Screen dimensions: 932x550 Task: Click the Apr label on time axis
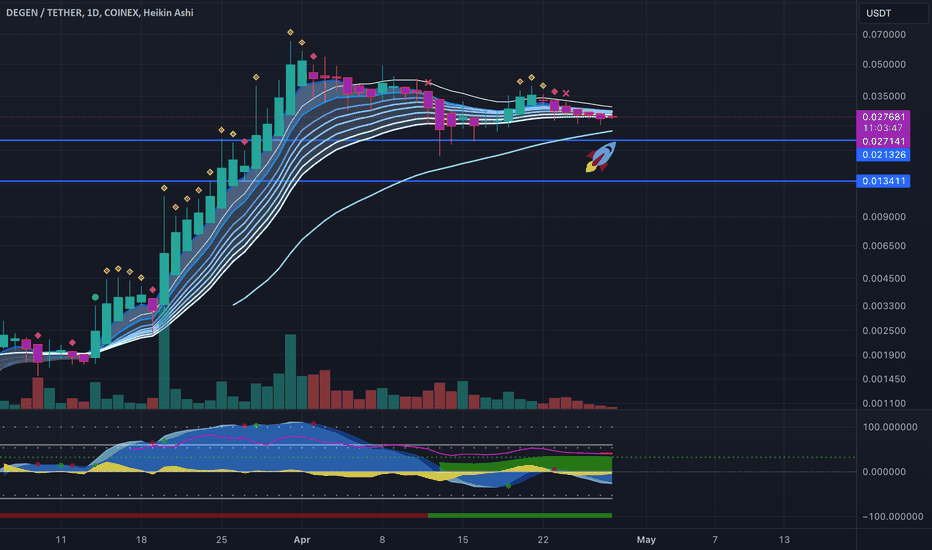[302, 540]
